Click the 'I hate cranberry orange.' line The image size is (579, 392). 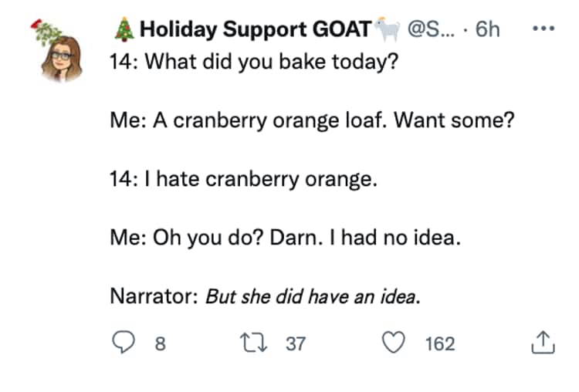pyautogui.click(x=245, y=179)
